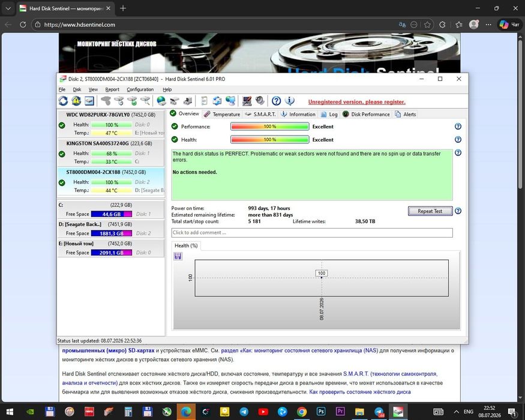Click the gray speaker toolbar icon
The image size is (525, 420).
coord(260,101)
